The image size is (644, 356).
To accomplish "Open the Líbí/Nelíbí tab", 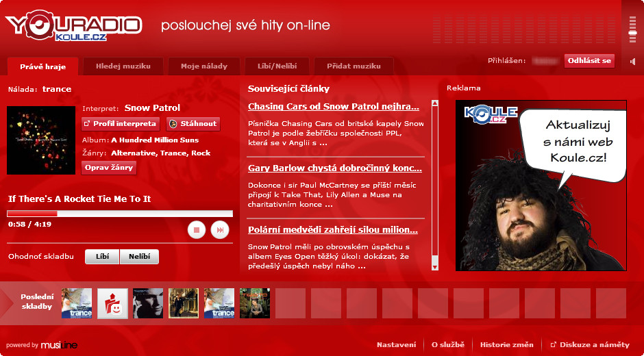I will pyautogui.click(x=277, y=66).
